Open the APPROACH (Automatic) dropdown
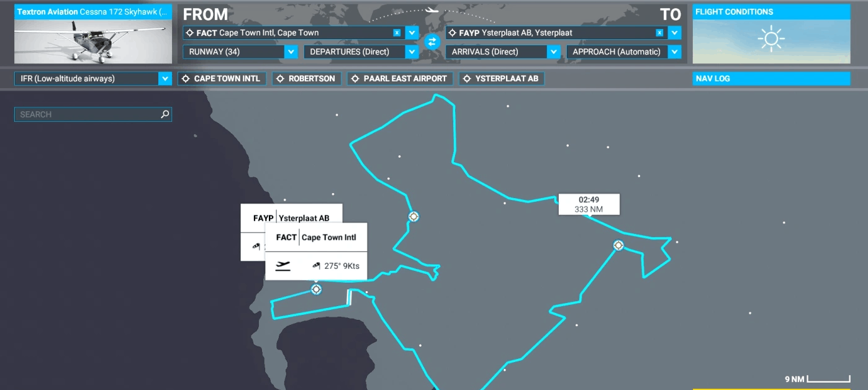The height and width of the screenshot is (390, 868). pyautogui.click(x=674, y=52)
